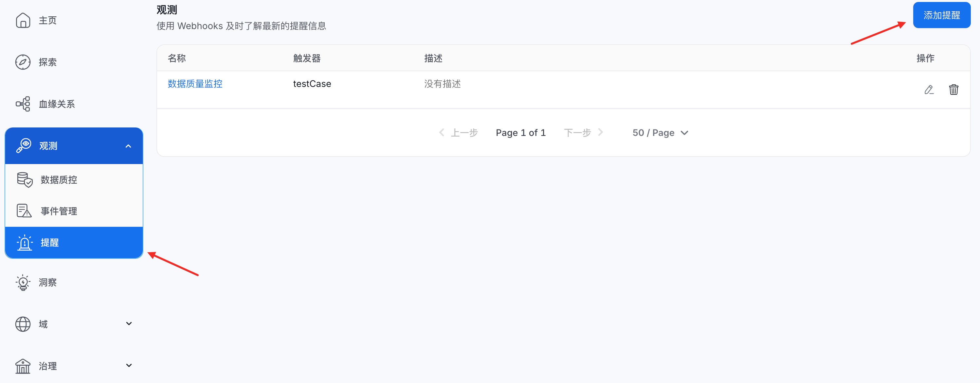Open the lineage (血缘关系) icon
The width and height of the screenshot is (980, 383).
tap(23, 104)
